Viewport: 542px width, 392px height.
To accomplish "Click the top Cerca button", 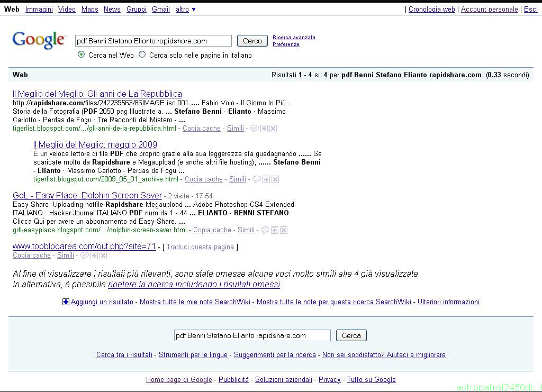I will (x=252, y=41).
